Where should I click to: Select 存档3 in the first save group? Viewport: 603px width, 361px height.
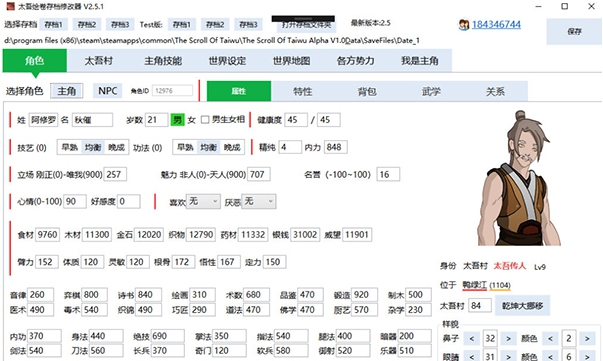tap(120, 25)
